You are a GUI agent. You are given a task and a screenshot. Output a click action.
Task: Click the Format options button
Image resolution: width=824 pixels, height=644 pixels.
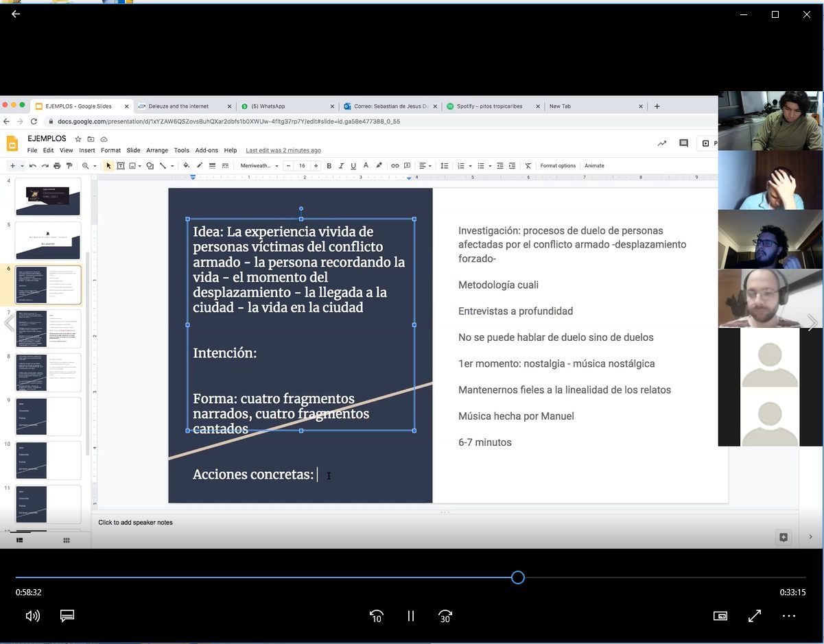tap(558, 166)
